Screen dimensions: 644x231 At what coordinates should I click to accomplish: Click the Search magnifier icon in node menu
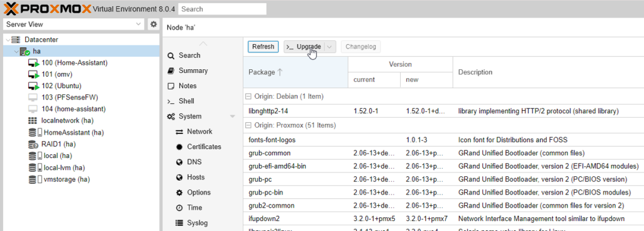click(171, 55)
